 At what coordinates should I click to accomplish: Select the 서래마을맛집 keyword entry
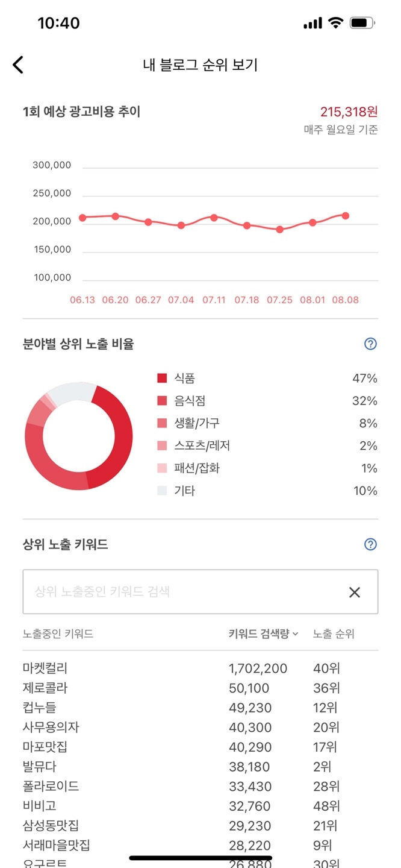tap(57, 845)
